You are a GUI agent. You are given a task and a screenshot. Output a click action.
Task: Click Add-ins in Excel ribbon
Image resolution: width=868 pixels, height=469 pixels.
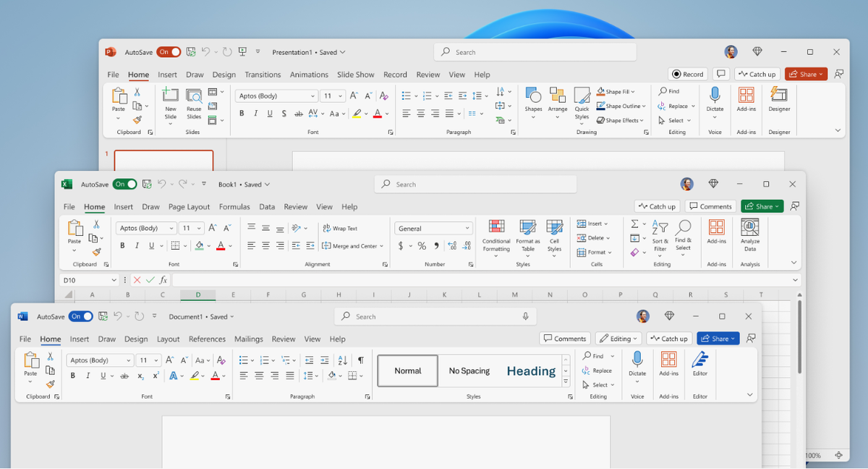[716, 232]
